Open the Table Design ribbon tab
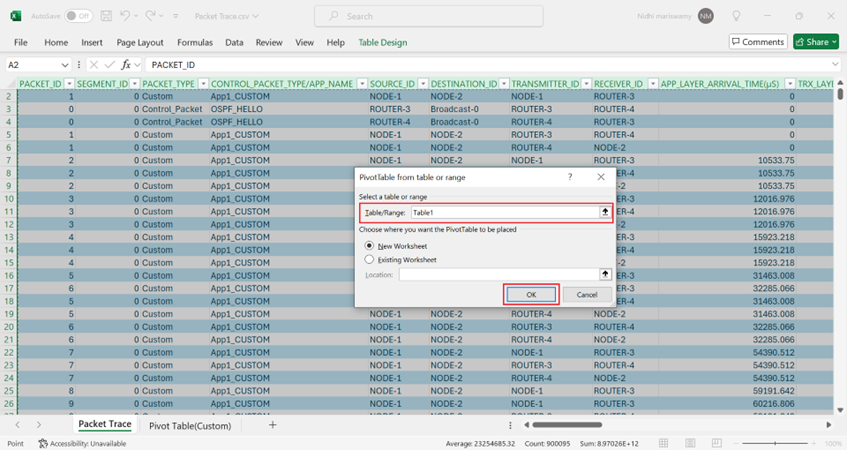The image size is (847, 450). tap(382, 43)
